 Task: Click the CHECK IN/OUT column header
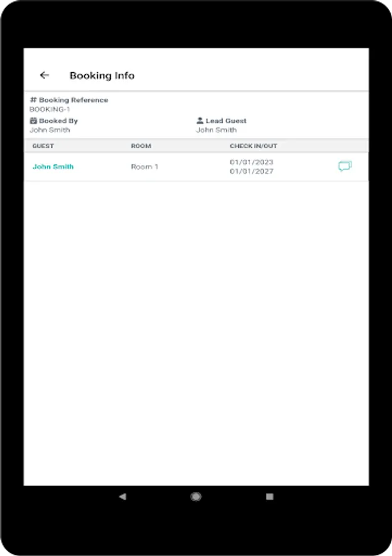(254, 146)
